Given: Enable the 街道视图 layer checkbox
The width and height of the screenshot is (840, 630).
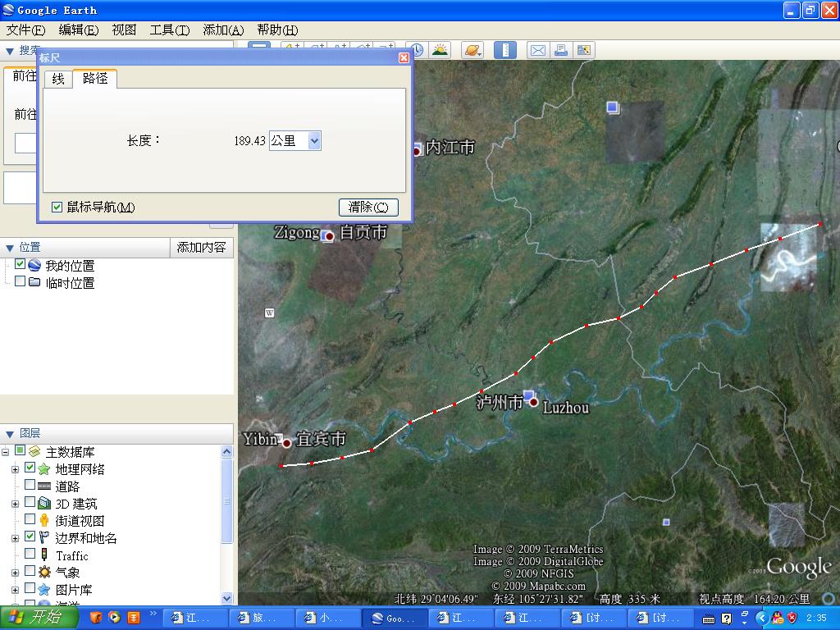Looking at the screenshot, I should [x=30, y=519].
